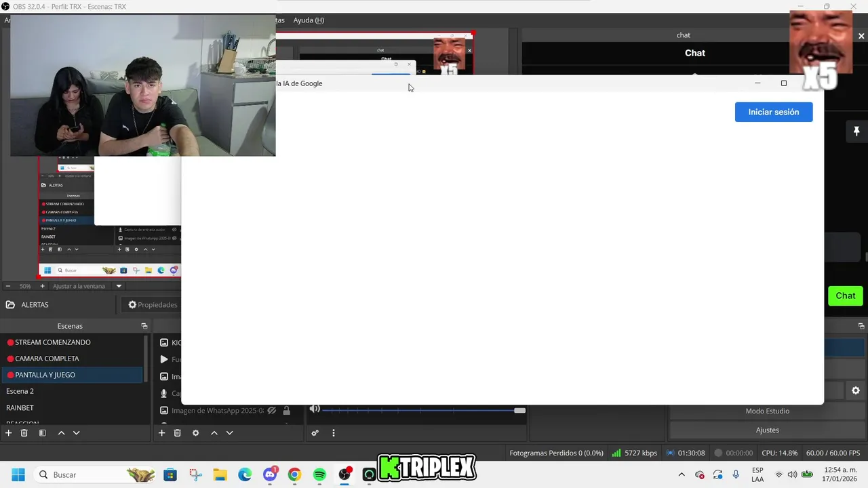
Task: Open volume settings from the system tray
Action: 792,474
